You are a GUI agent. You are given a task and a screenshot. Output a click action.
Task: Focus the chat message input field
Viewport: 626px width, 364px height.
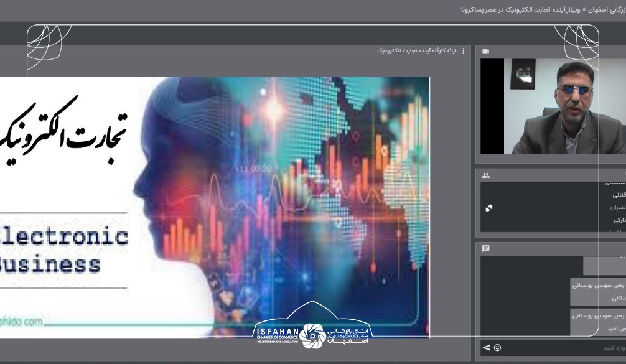point(564,348)
